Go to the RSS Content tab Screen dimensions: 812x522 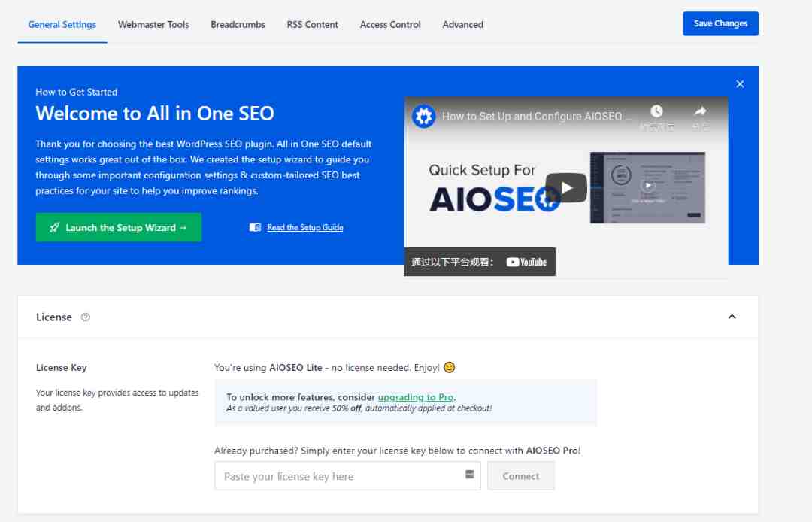pos(312,24)
